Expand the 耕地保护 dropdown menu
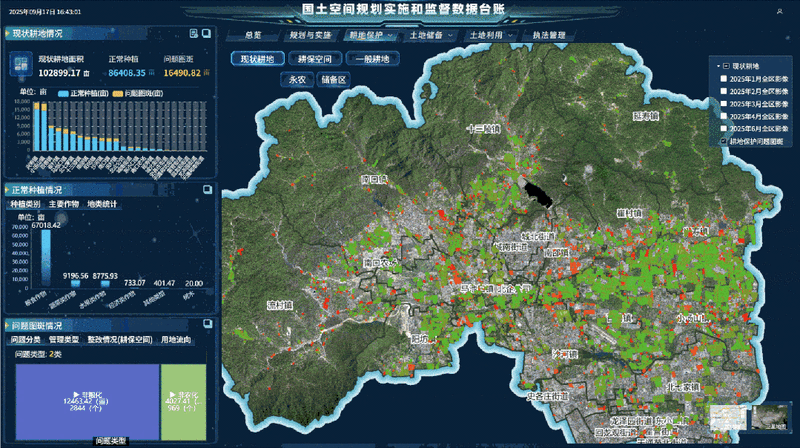The image size is (800, 448). tap(371, 35)
